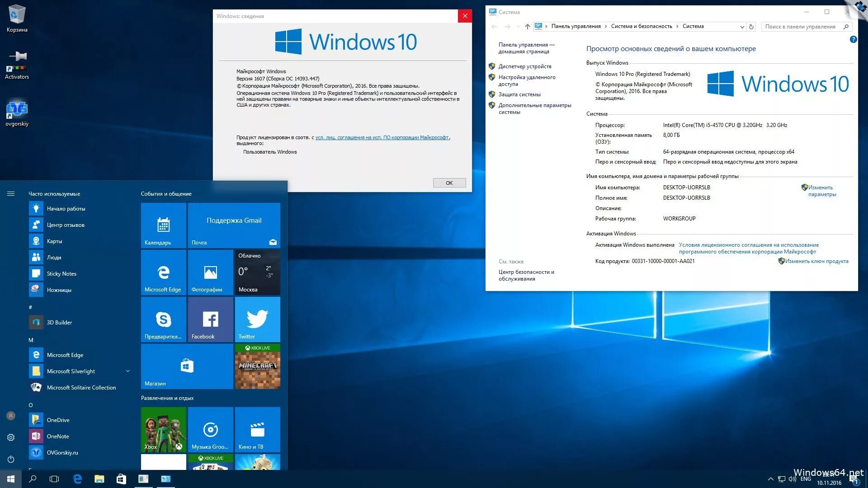The height and width of the screenshot is (488, 868).
Task: Open Защита системы link
Action: (519, 94)
